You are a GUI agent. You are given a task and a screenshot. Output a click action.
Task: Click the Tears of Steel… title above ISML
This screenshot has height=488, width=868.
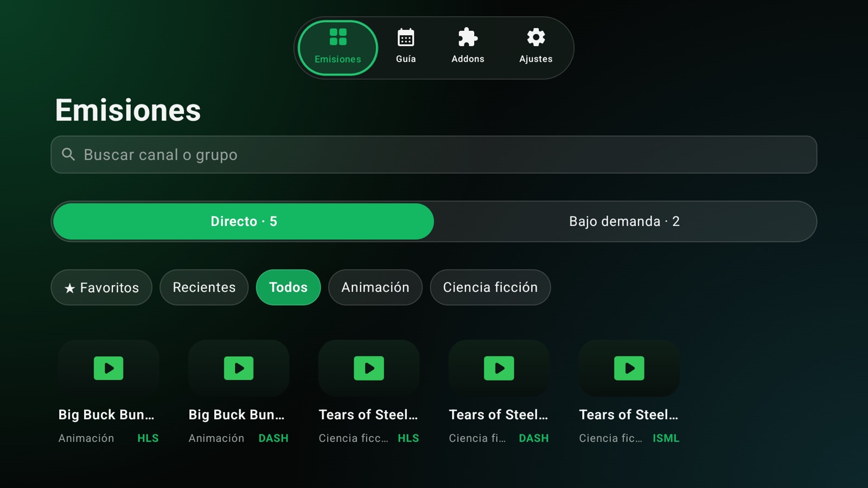click(x=629, y=415)
